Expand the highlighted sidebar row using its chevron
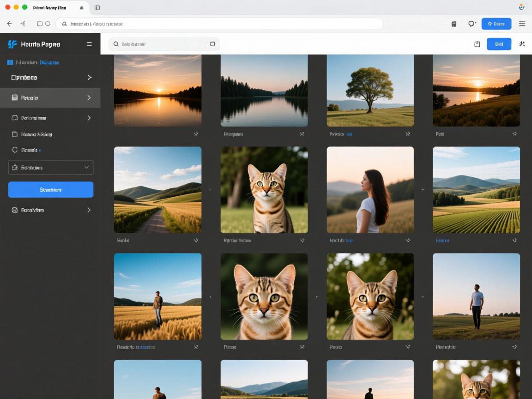Image resolution: width=532 pixels, height=399 pixels. click(x=89, y=98)
